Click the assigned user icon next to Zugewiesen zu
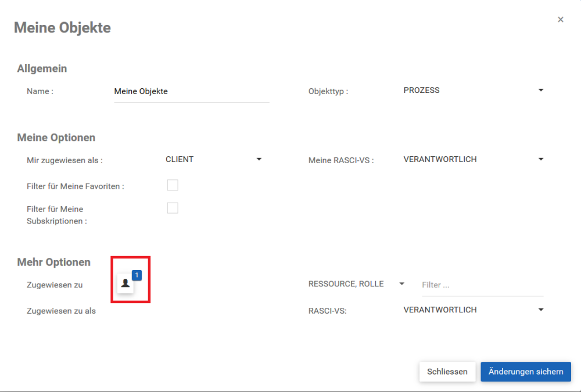The width and height of the screenshot is (581, 392). click(x=125, y=283)
